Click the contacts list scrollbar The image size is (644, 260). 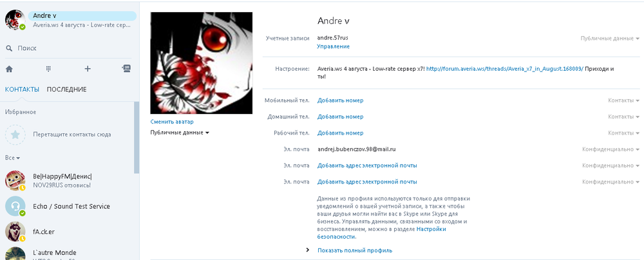tap(137, 138)
